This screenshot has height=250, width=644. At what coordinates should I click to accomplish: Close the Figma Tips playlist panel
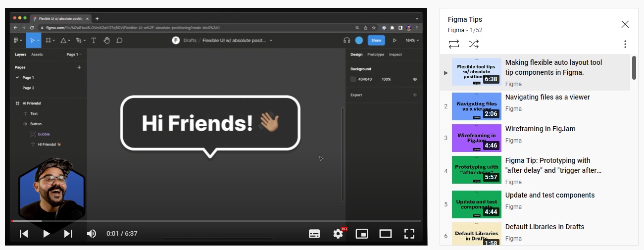coord(625,24)
